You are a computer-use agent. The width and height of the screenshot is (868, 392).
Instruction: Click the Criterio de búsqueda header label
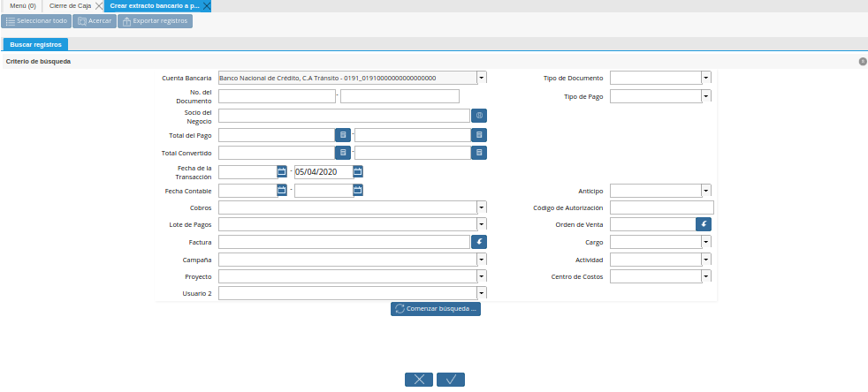click(x=38, y=62)
